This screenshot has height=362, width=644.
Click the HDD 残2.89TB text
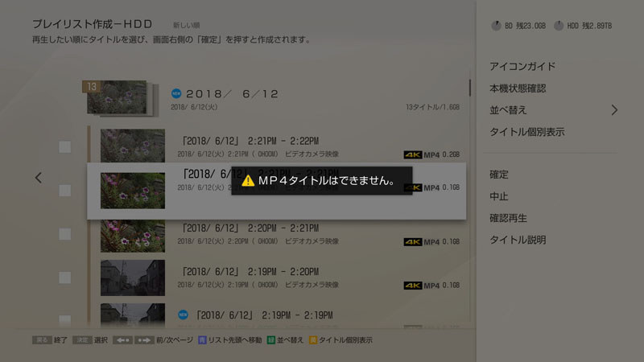pos(589,26)
